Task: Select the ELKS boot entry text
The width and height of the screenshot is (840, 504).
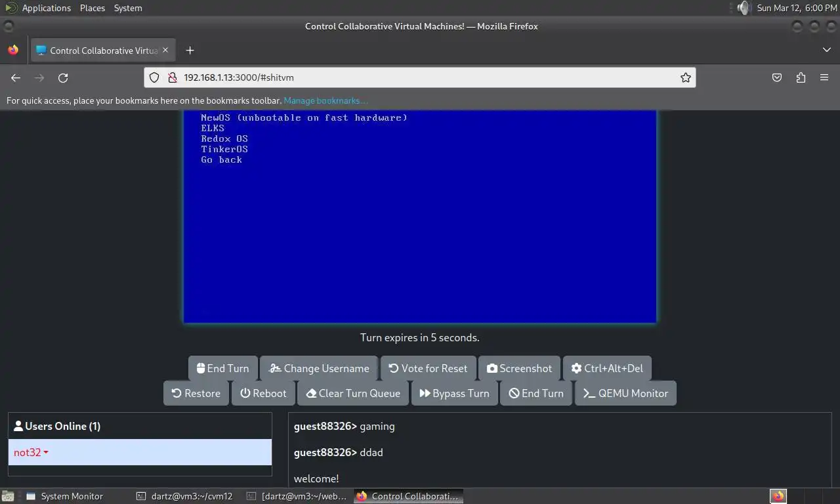Action: [213, 128]
